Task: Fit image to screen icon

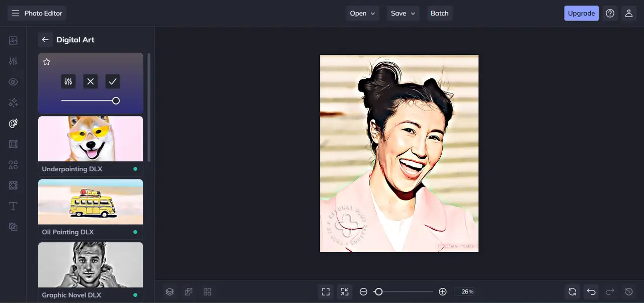Action: click(x=326, y=291)
